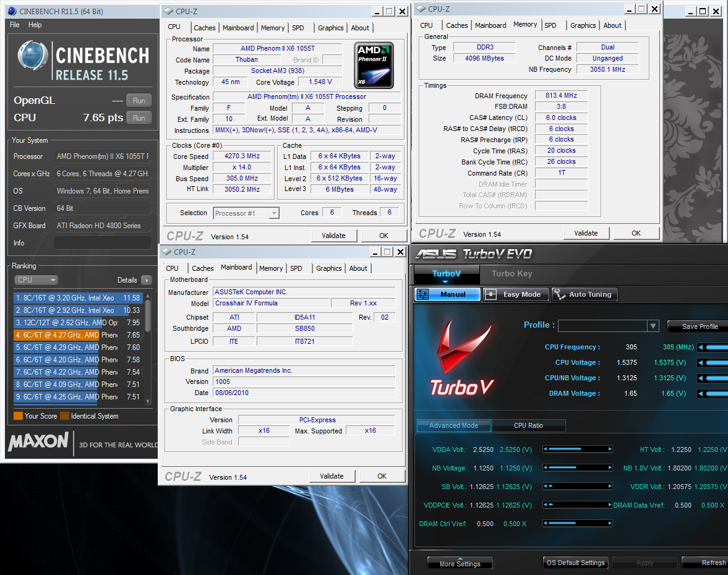Click the AMD Phenom II logo in CPU-Z
Screen dimensions: 728x575
coord(374,66)
